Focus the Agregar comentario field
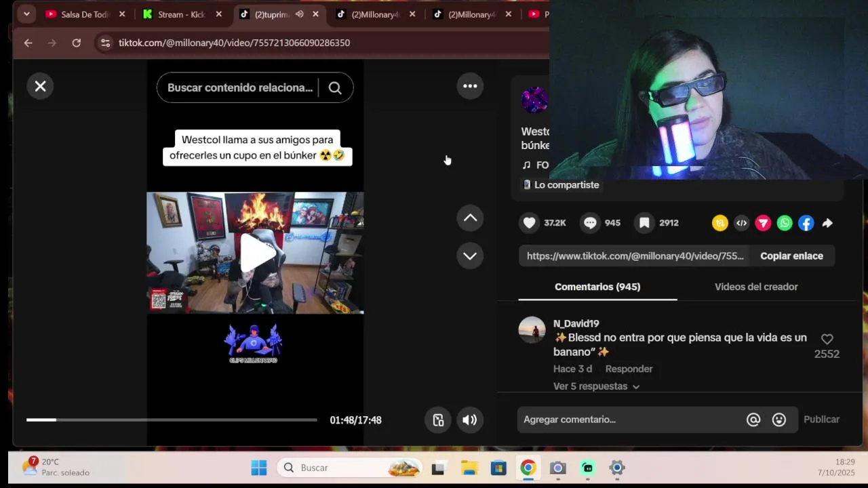Image resolution: width=868 pixels, height=488 pixels. (x=631, y=420)
